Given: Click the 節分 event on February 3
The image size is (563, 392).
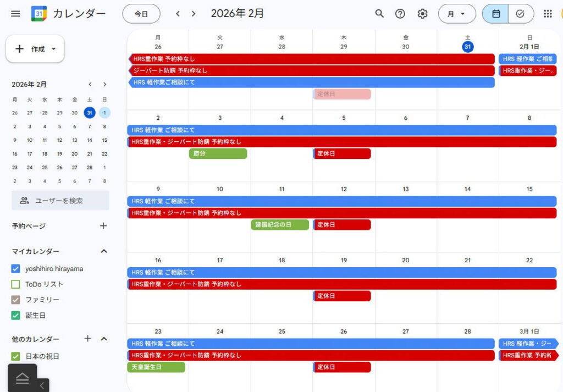Looking at the screenshot, I should [x=218, y=153].
